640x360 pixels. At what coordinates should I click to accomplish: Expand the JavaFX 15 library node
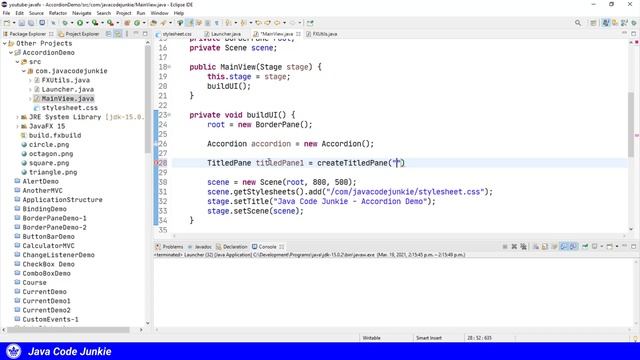pyautogui.click(x=18, y=126)
